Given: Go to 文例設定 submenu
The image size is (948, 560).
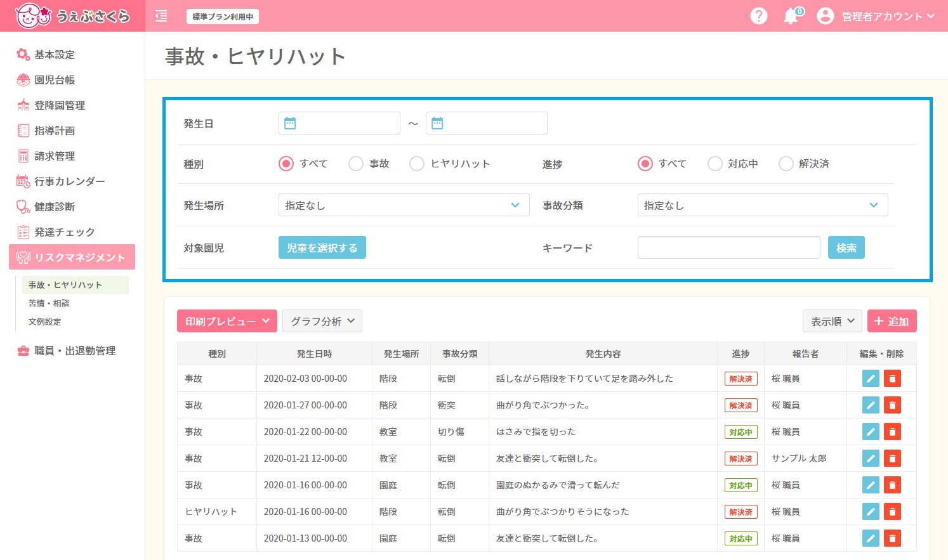Looking at the screenshot, I should (44, 322).
